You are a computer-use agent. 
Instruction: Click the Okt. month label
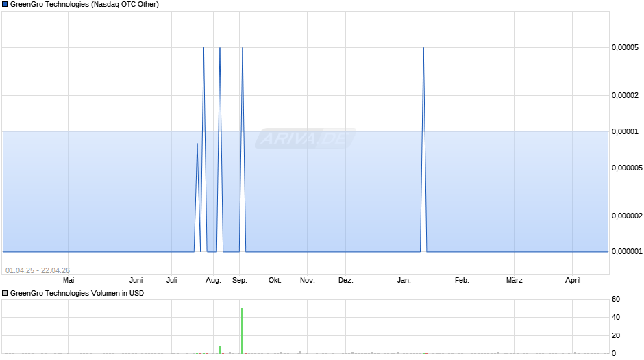coord(275,281)
